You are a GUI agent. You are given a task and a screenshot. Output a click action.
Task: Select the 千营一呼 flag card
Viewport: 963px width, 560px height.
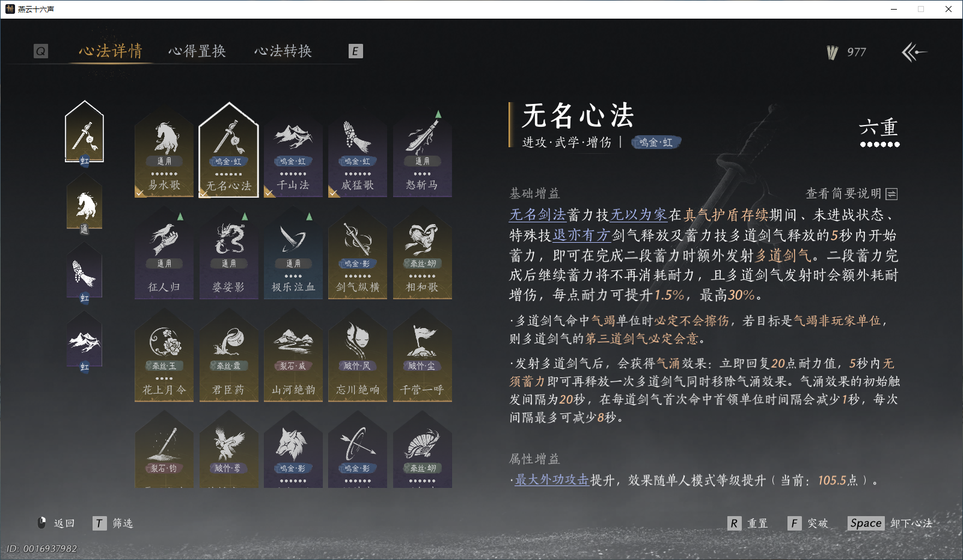pos(422,356)
